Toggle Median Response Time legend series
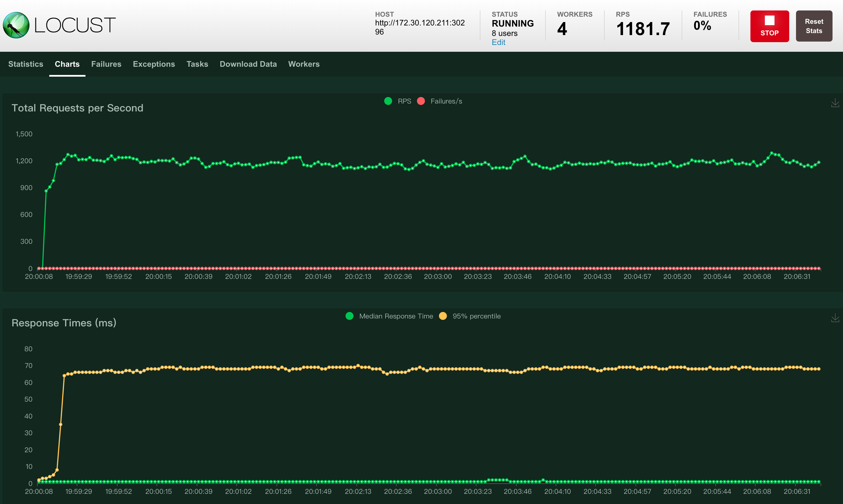Image resolution: width=843 pixels, height=504 pixels. 389,316
